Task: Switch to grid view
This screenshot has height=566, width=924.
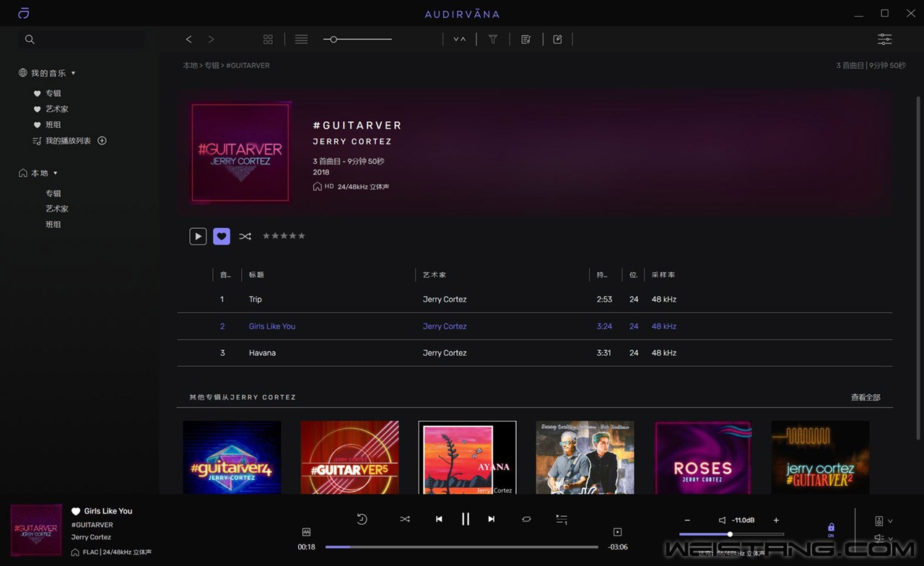Action: point(268,40)
